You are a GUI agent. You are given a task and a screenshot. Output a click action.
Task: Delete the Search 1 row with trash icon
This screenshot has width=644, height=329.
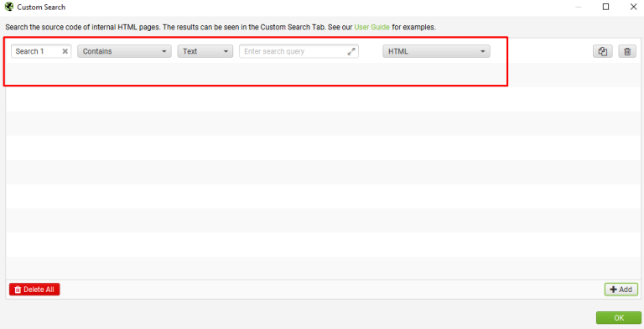(627, 51)
